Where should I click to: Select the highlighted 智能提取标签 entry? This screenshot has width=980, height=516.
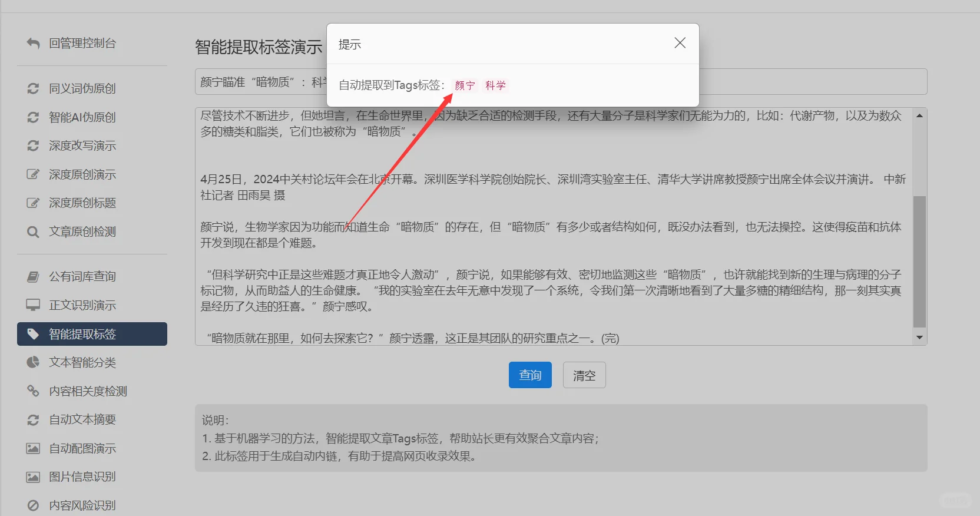click(x=92, y=334)
